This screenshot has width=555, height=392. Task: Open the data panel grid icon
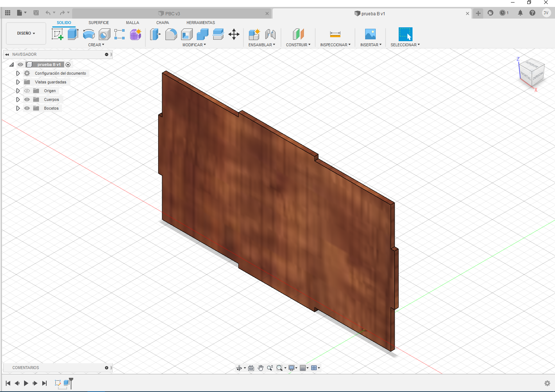[8, 13]
